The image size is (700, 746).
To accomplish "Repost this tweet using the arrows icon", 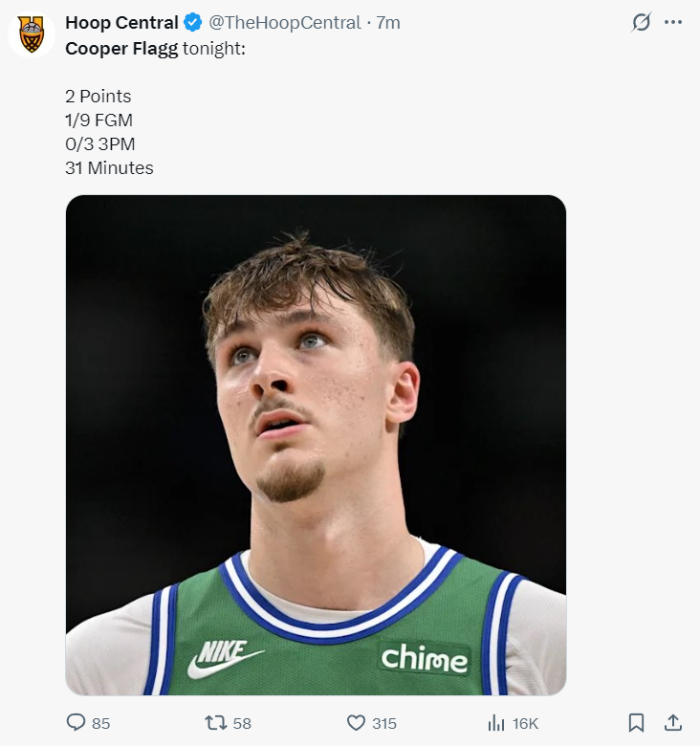I will [x=216, y=723].
